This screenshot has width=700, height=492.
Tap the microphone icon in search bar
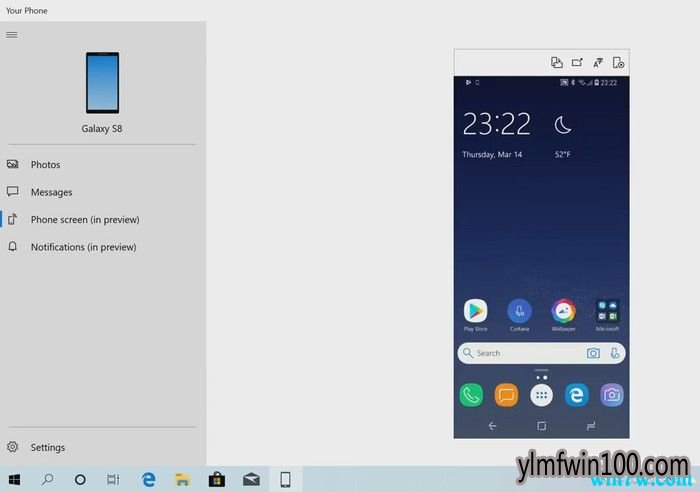[x=615, y=353]
